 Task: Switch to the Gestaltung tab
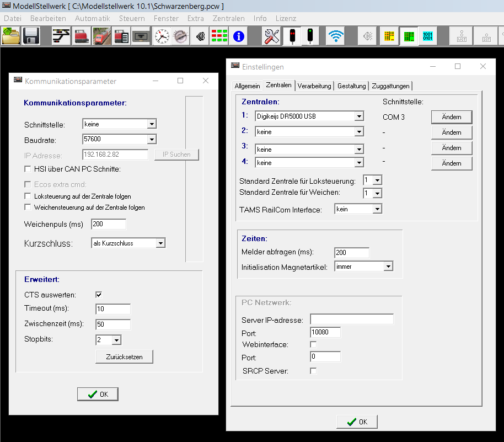pyautogui.click(x=352, y=86)
